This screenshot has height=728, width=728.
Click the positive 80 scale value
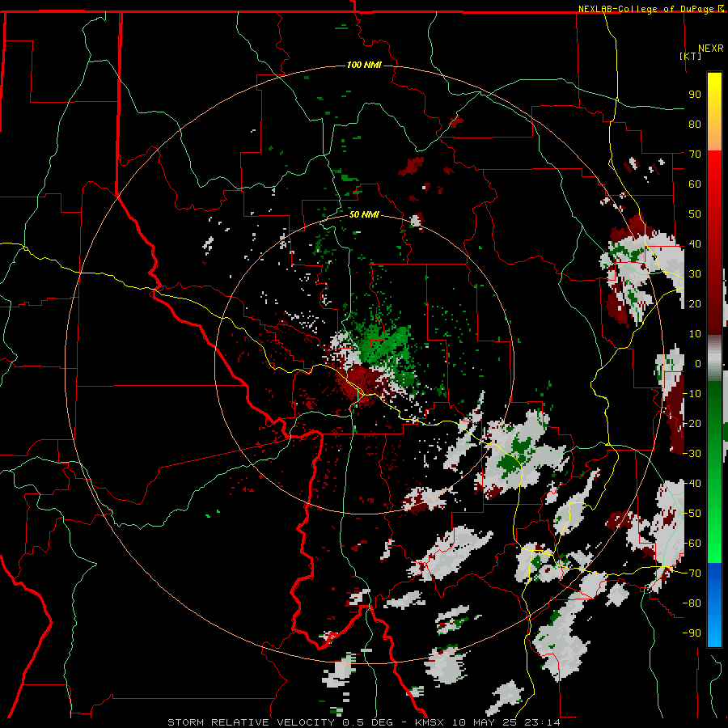[x=695, y=124]
